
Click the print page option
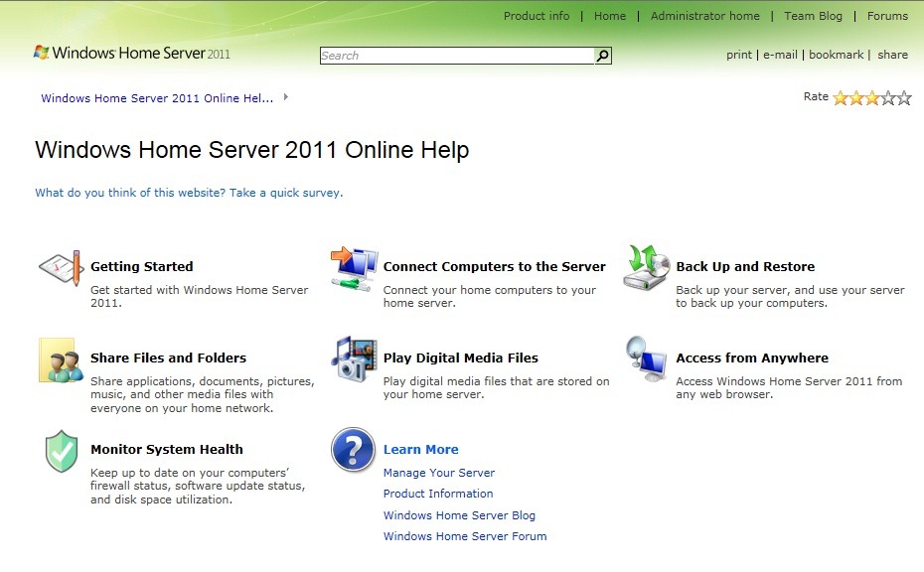[739, 55]
